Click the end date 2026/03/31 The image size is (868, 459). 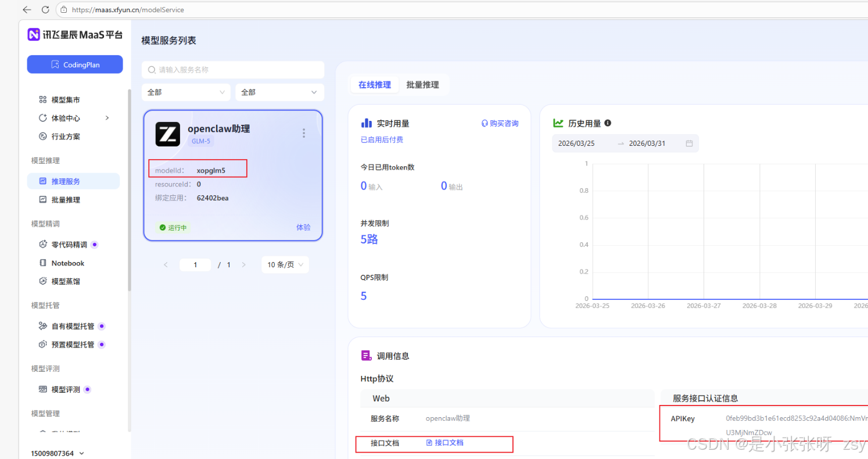point(647,144)
